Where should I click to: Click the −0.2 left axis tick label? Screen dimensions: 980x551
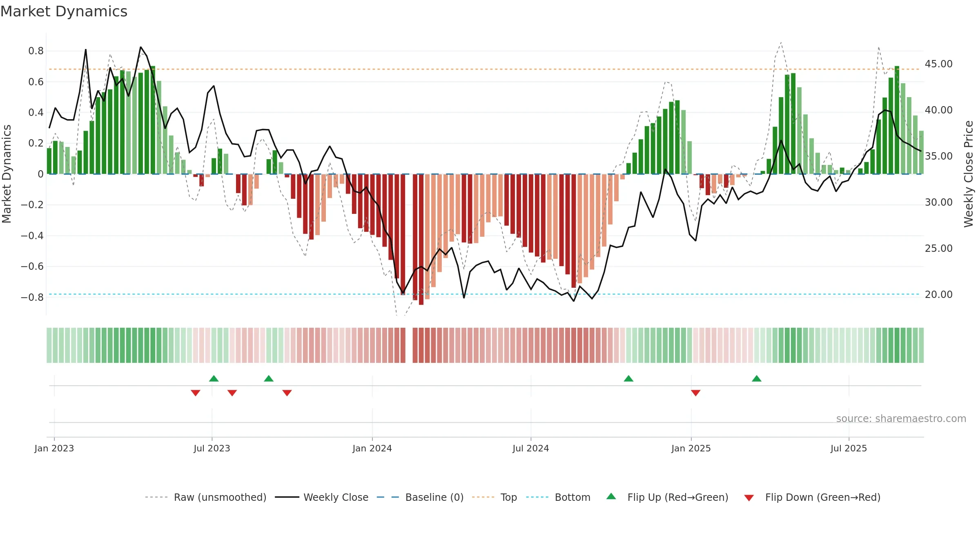tap(32, 205)
